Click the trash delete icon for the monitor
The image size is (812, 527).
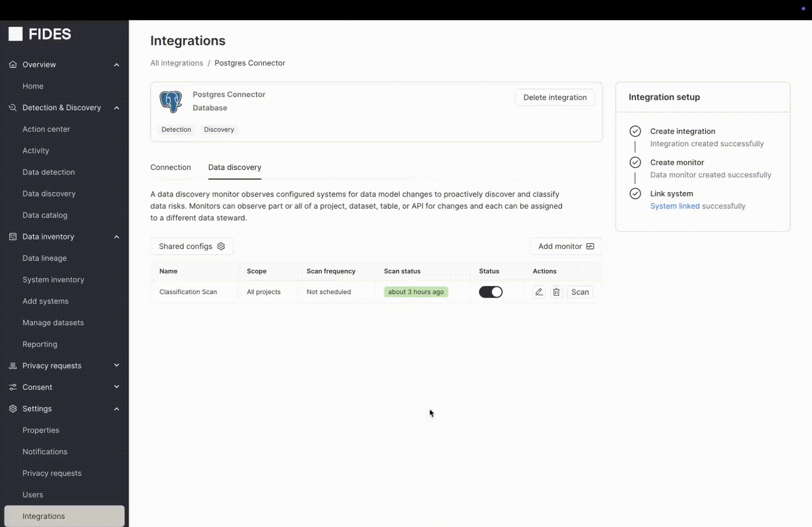tap(556, 292)
